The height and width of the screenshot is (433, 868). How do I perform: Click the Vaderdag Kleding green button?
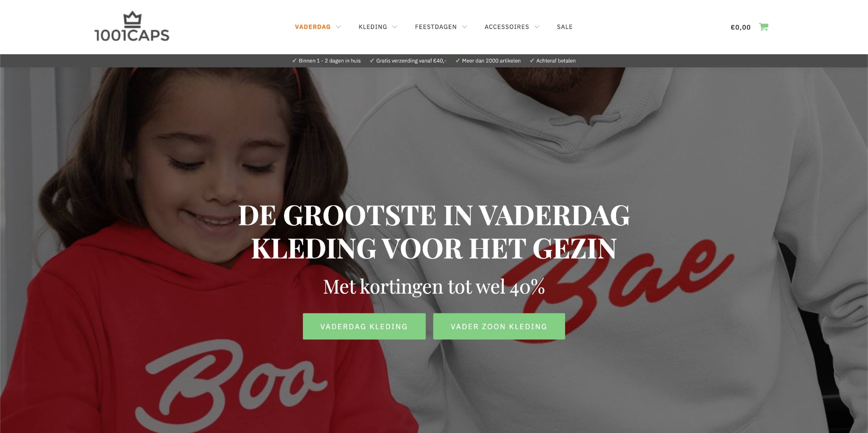click(x=364, y=326)
